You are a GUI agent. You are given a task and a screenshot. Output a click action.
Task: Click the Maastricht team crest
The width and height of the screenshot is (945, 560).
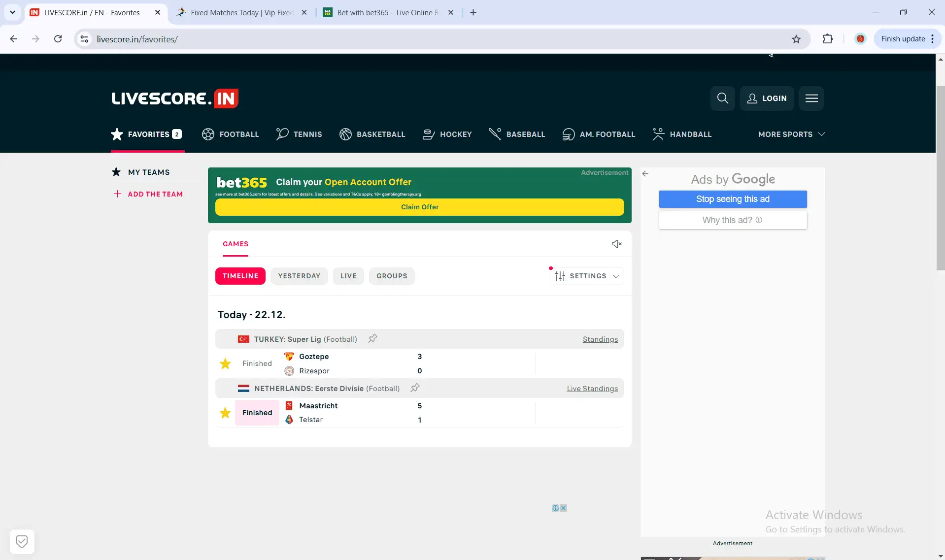(x=289, y=406)
